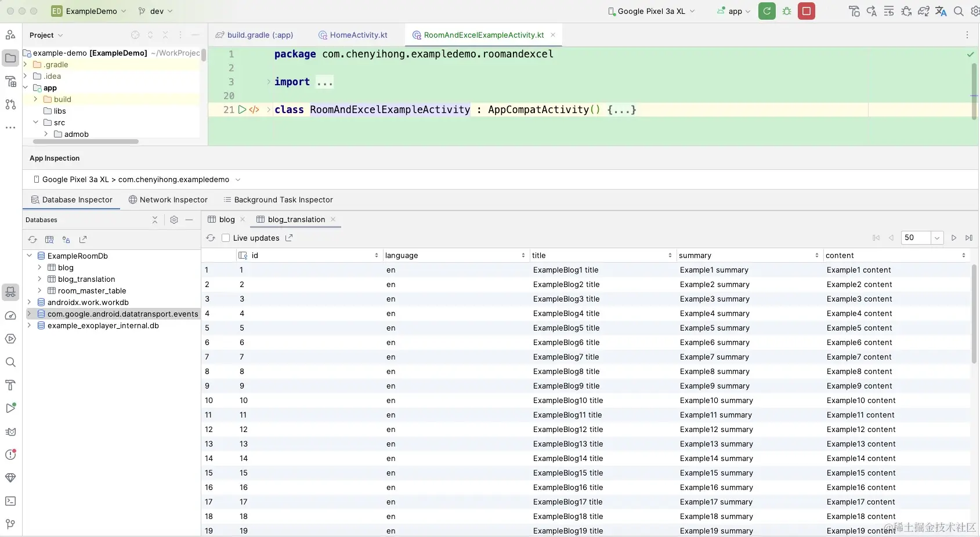Sort table by the content column header
This screenshot has height=537, width=980.
tap(895, 255)
